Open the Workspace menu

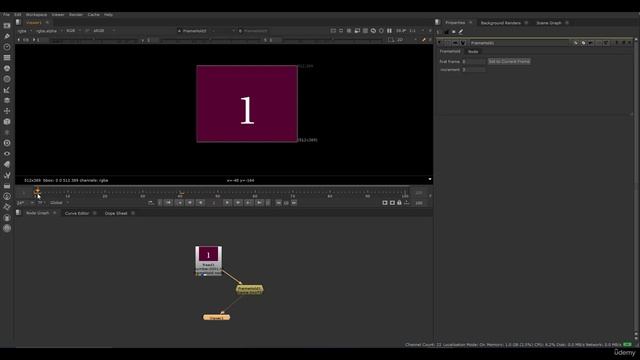click(x=36, y=15)
